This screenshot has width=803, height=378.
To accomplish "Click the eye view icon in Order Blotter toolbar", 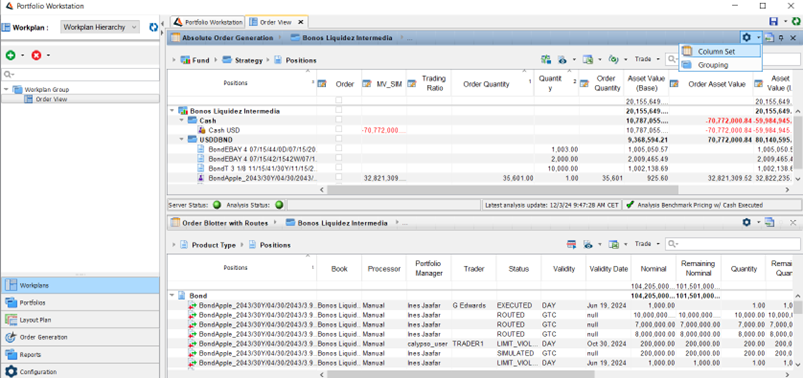I will 587,244.
